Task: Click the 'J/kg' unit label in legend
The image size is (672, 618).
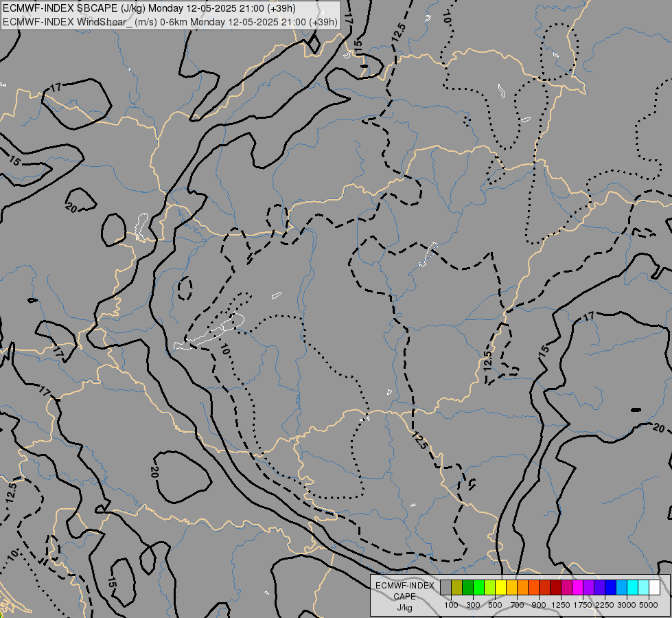Action: click(404, 608)
